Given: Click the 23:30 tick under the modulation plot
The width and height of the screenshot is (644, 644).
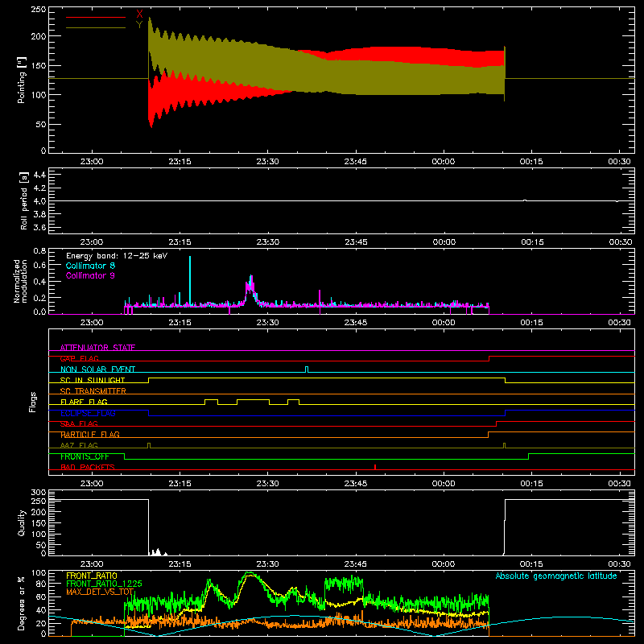Looking at the screenshot, I should [x=268, y=323].
